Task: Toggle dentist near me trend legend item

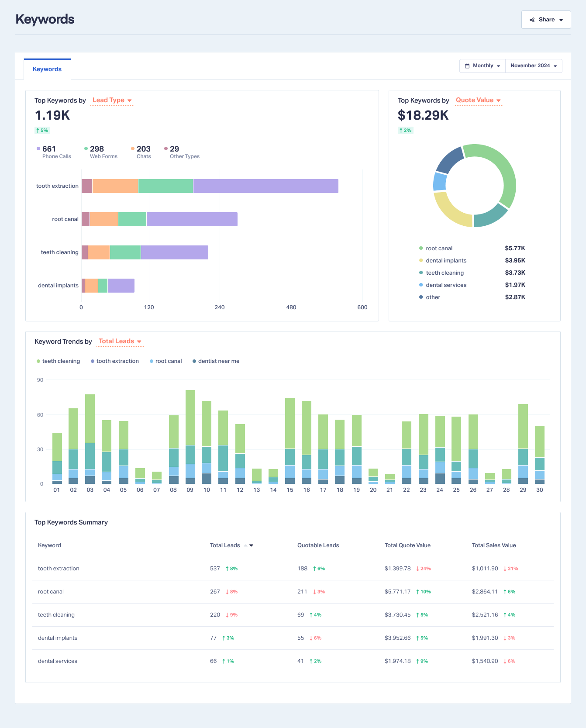Action: coord(216,361)
